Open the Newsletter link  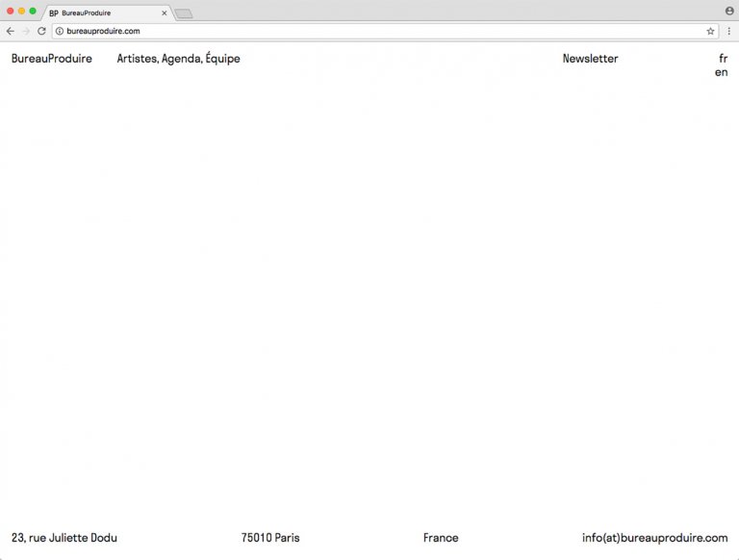coord(590,59)
